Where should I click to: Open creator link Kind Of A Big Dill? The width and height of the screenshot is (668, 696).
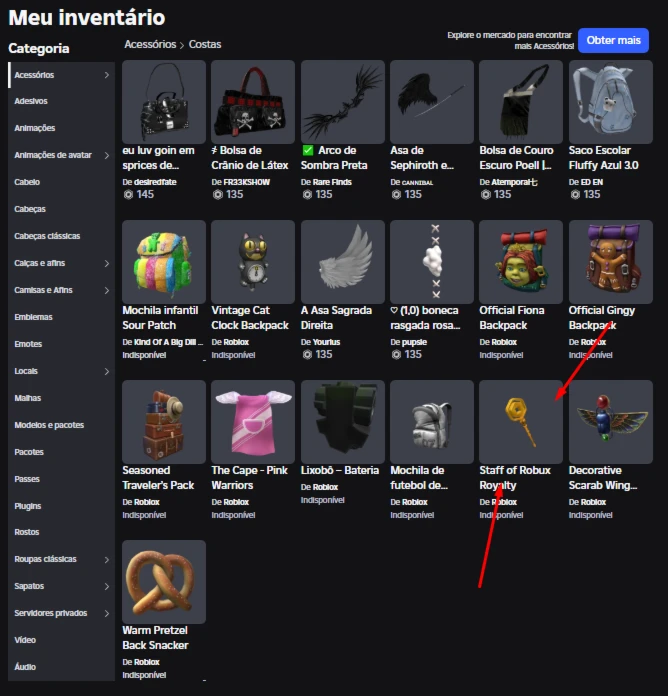click(168, 342)
